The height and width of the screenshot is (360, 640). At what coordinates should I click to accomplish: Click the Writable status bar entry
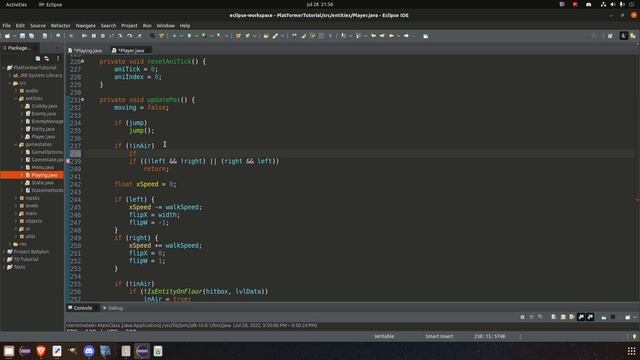pos(384,336)
